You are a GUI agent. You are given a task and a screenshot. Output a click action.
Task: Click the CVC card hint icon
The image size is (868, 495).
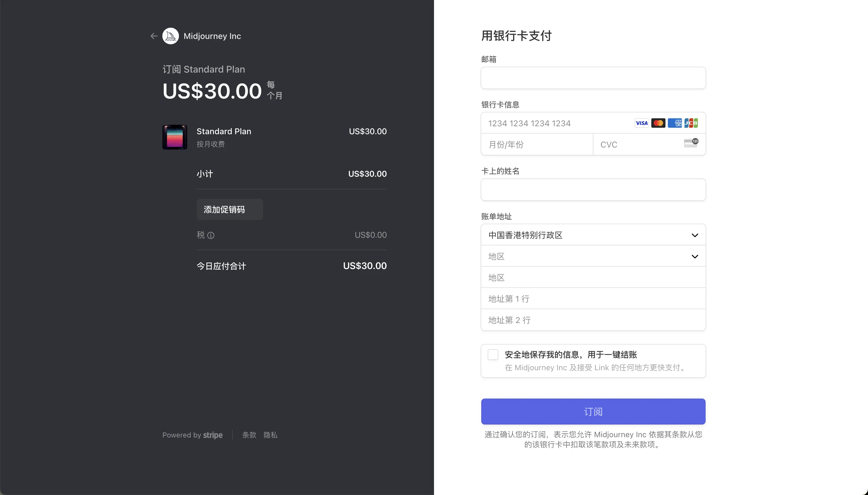[691, 143]
